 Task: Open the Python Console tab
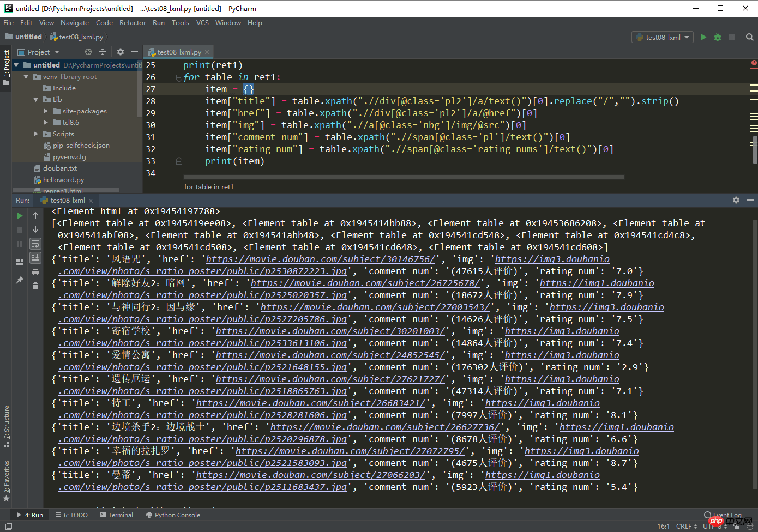pyautogui.click(x=173, y=515)
